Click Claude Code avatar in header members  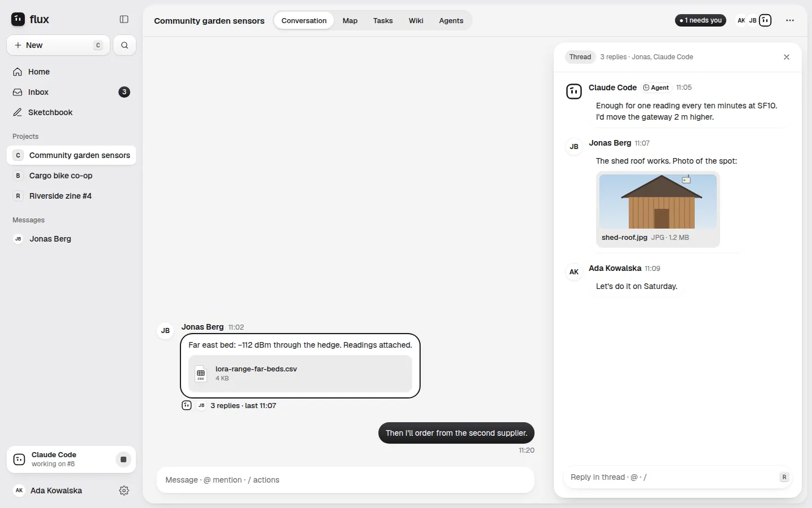point(765,20)
